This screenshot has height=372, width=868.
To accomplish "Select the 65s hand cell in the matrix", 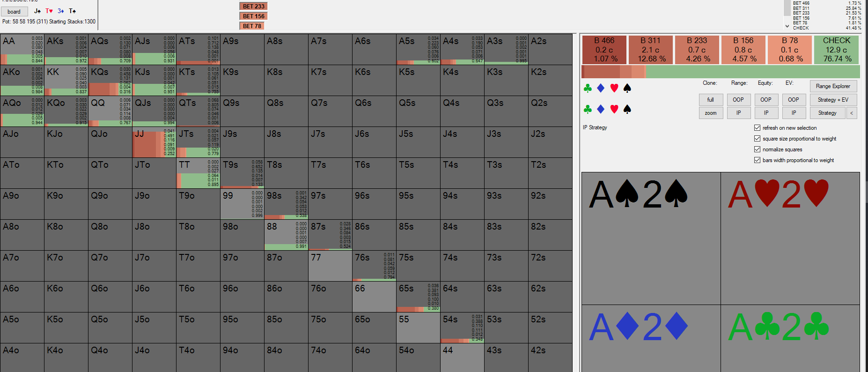I will coord(418,297).
